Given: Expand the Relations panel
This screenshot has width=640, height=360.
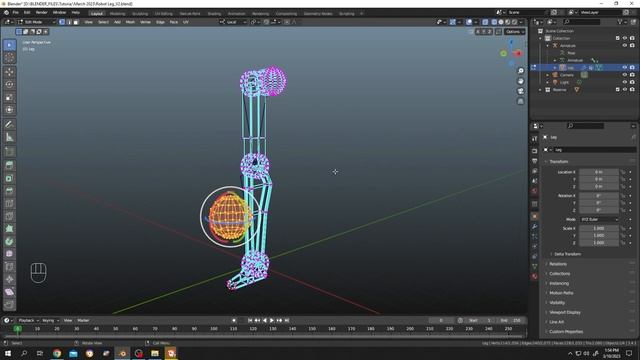Looking at the screenshot, I should point(558,264).
